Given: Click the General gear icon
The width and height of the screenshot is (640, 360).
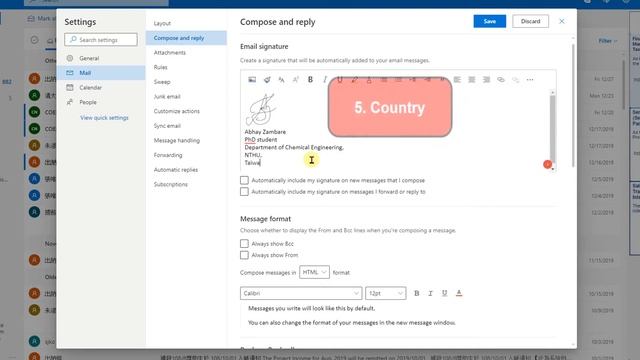Looking at the screenshot, I should pos(70,58).
